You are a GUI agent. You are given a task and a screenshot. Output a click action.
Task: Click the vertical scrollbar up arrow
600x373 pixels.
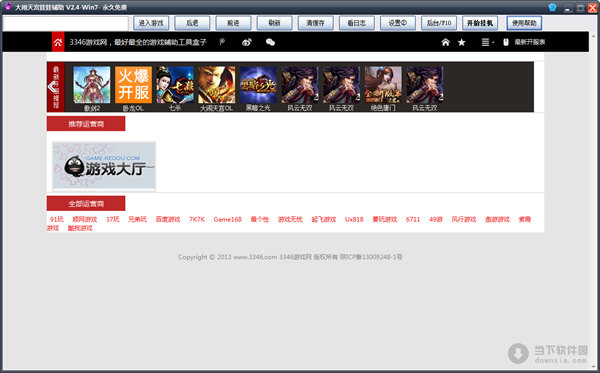pyautogui.click(x=594, y=36)
